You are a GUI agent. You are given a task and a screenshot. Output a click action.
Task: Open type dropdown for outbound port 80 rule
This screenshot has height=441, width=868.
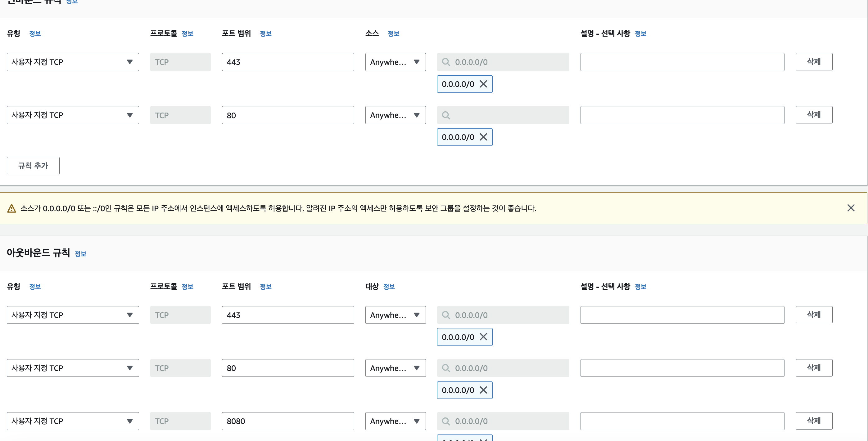click(x=72, y=368)
